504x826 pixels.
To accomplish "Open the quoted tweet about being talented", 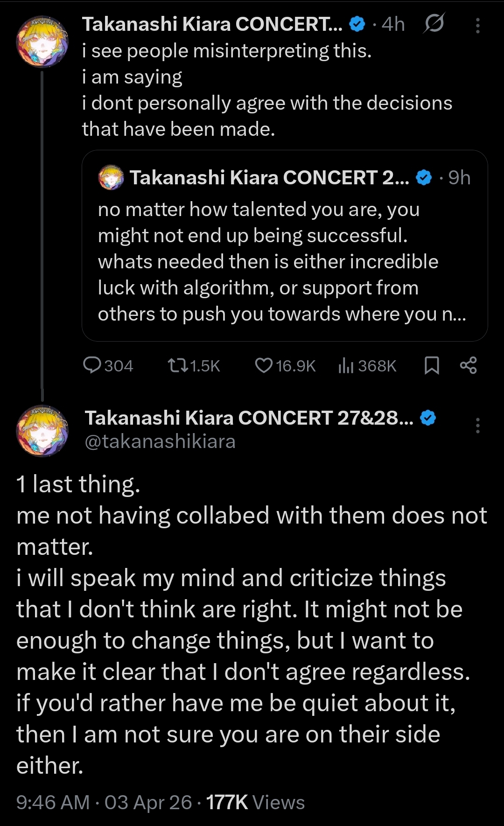I will [x=285, y=245].
